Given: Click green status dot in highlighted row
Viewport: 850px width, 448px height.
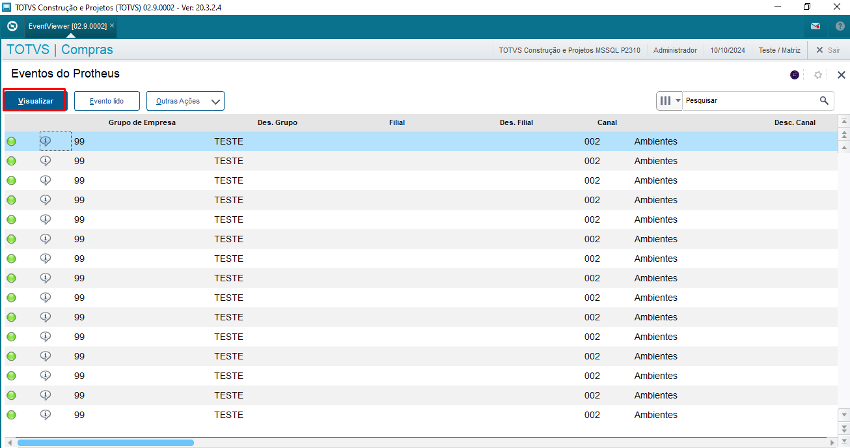Looking at the screenshot, I should tap(11, 142).
